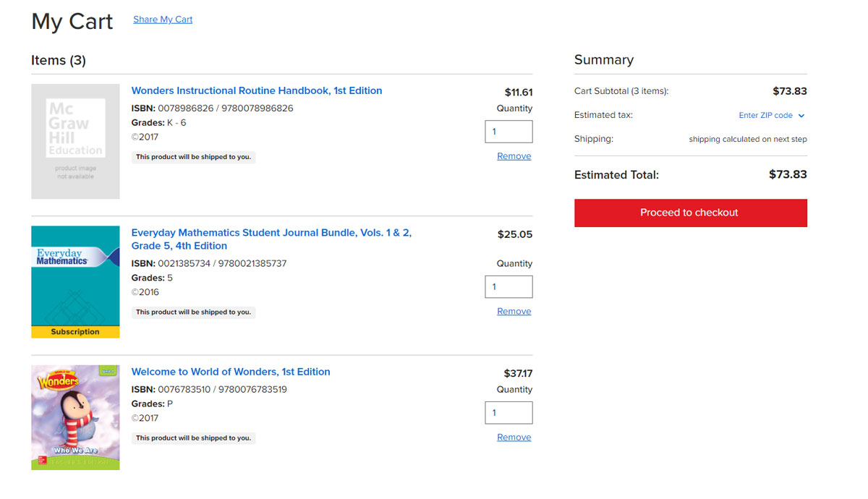The image size is (868, 499).
Task: Open the Wonders Instructional Routine Handbook product page
Action: pyautogui.click(x=256, y=90)
